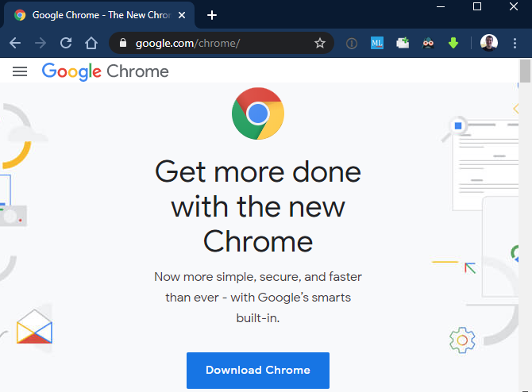
Task: Open the home page via house icon
Action: [91, 43]
